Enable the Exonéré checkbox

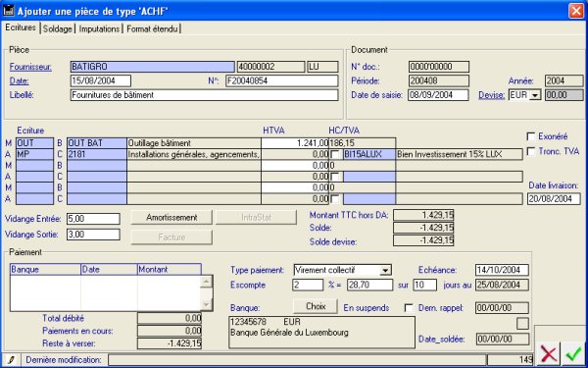pyautogui.click(x=531, y=136)
